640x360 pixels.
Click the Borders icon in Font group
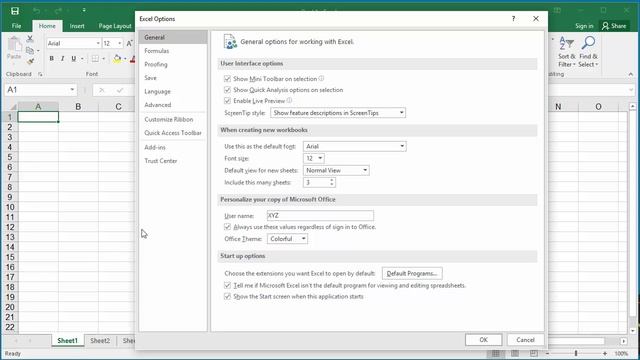pyautogui.click(x=95, y=59)
